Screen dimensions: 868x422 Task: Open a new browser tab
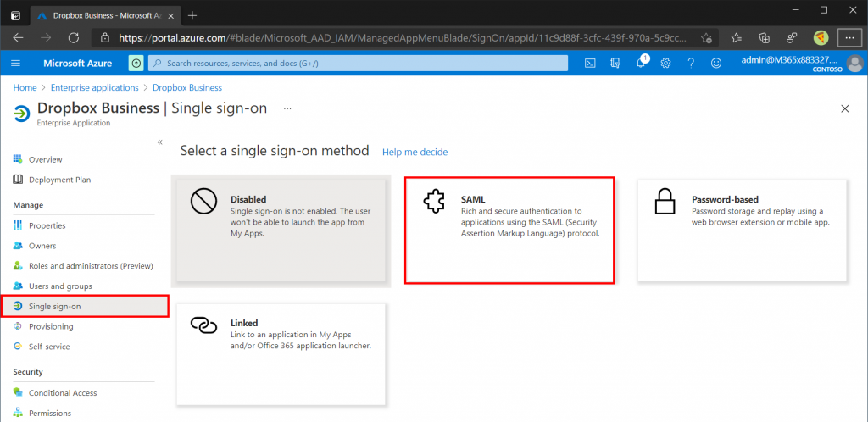tap(192, 15)
